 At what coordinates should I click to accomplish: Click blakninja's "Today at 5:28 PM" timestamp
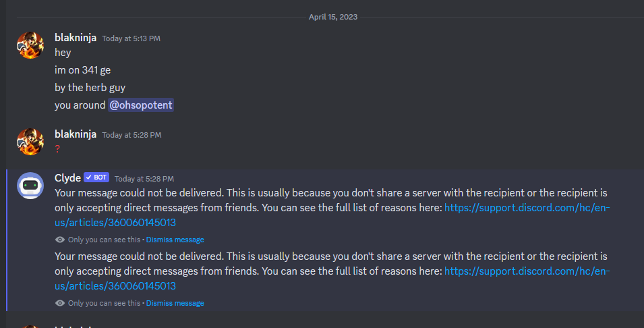(131, 135)
